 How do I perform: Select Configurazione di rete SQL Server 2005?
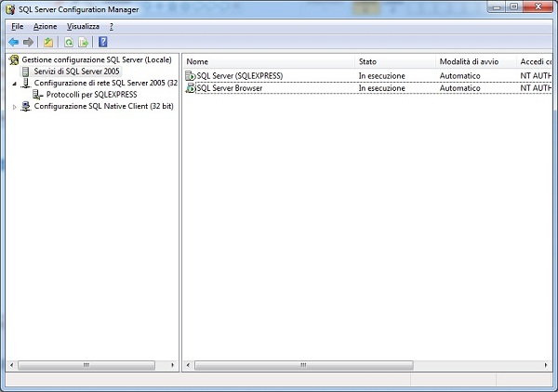106,84
